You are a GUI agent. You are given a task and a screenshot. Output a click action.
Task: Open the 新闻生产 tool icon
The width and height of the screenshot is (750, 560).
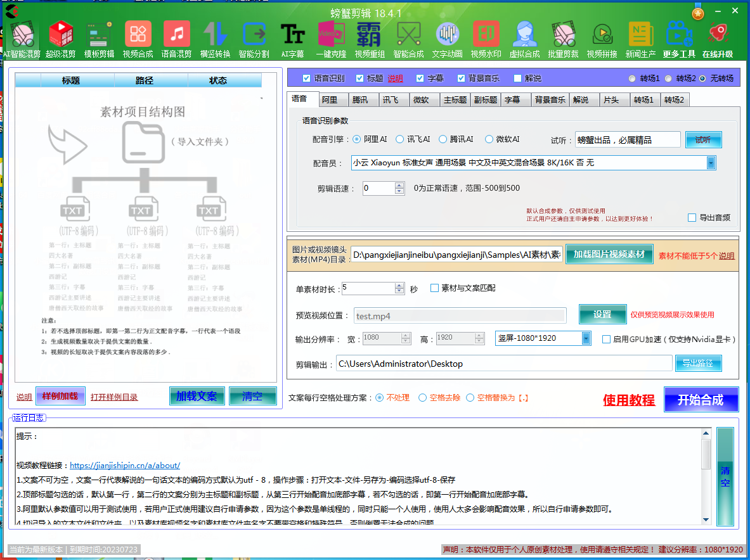pyautogui.click(x=640, y=39)
